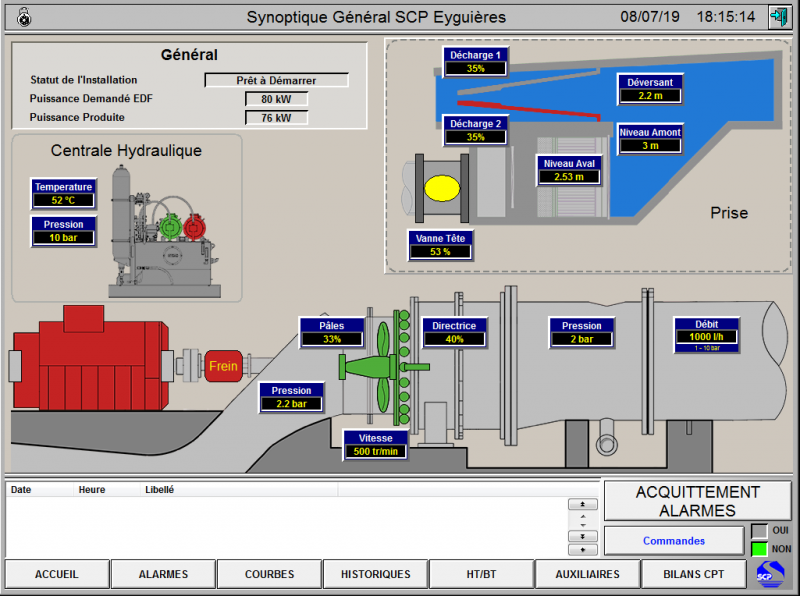Select the Décharge 2 35% value

click(x=476, y=137)
